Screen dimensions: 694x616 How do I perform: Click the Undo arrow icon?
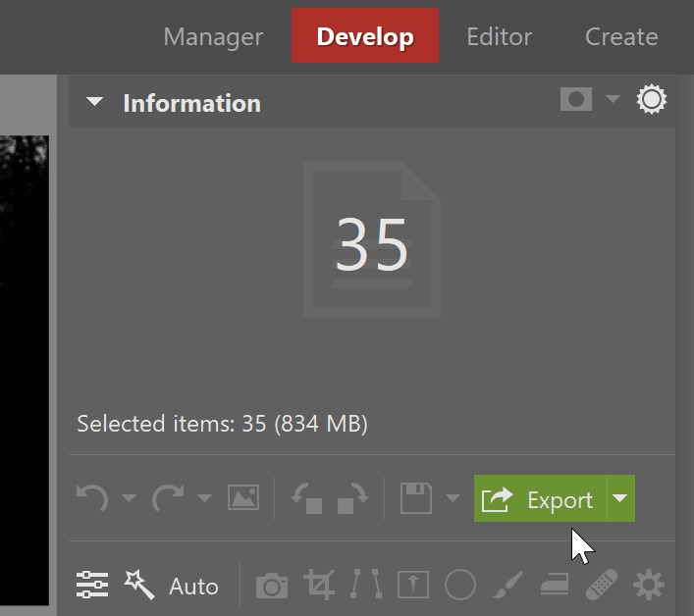tap(92, 498)
